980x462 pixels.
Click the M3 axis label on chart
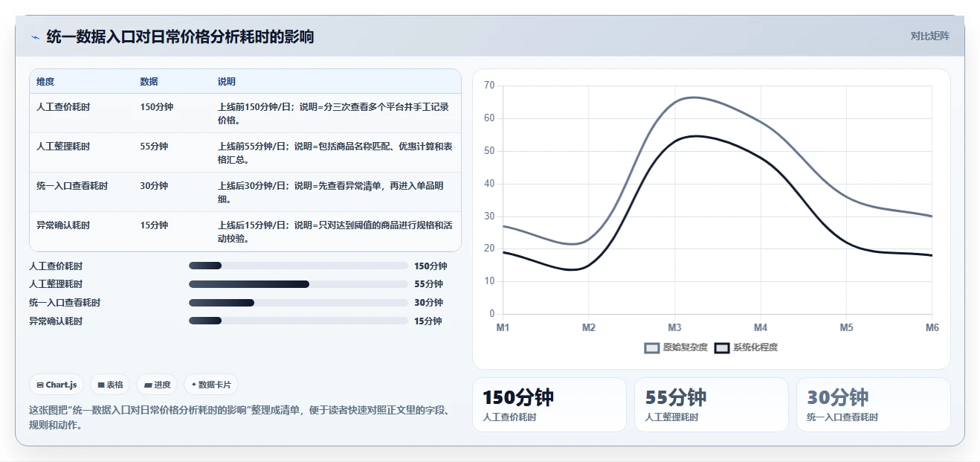tap(674, 327)
